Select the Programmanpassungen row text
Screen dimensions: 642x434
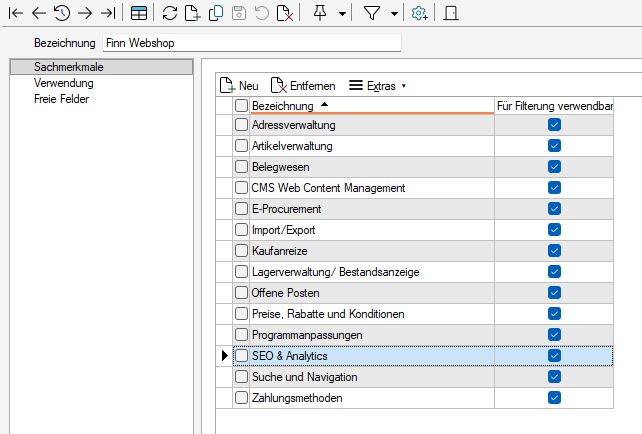[307, 335]
